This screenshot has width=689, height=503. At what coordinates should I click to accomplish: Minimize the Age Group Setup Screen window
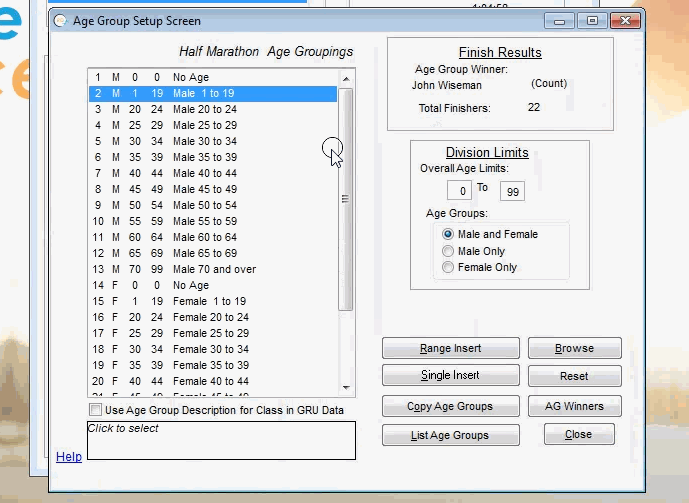tap(559, 21)
